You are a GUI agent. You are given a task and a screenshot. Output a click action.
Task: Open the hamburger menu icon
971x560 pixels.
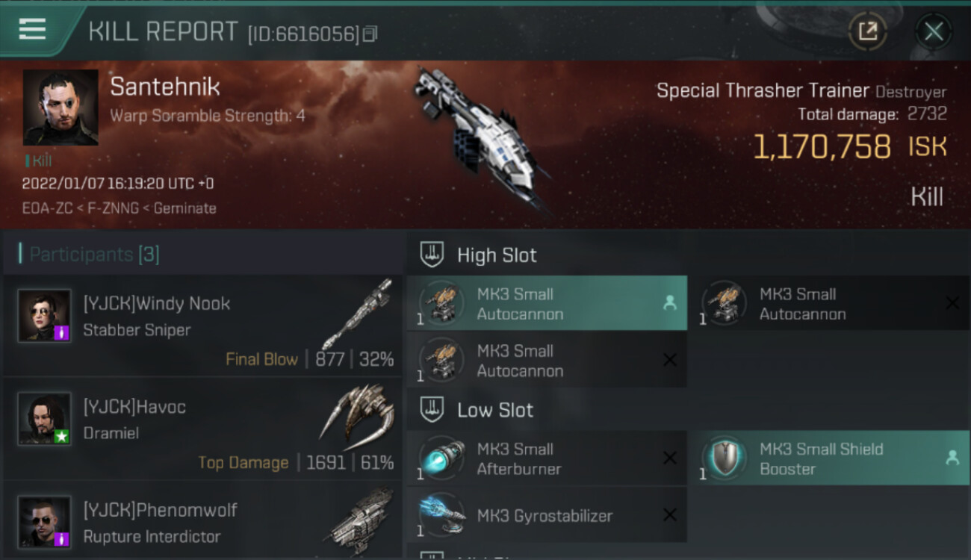(x=32, y=29)
